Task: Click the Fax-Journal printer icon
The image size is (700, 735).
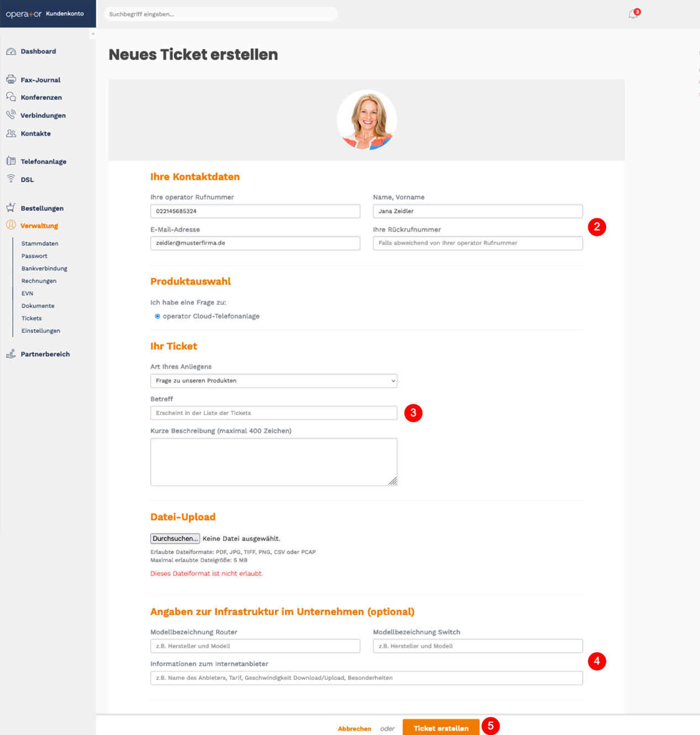Action: point(11,79)
